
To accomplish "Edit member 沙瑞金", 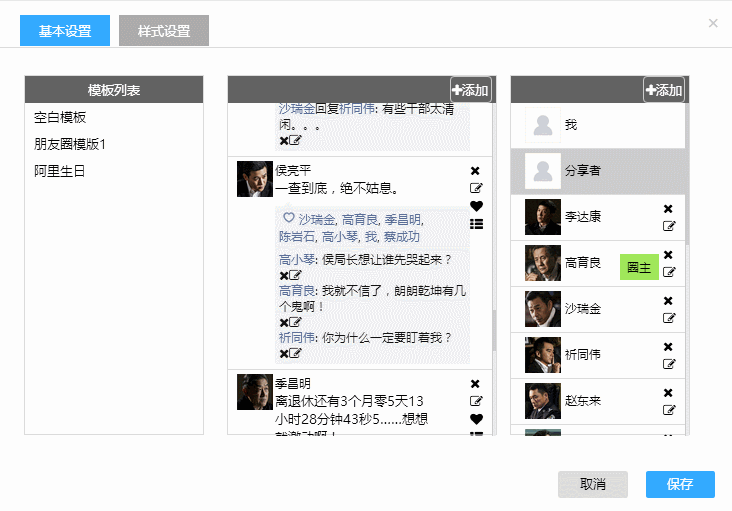I will [x=669, y=318].
